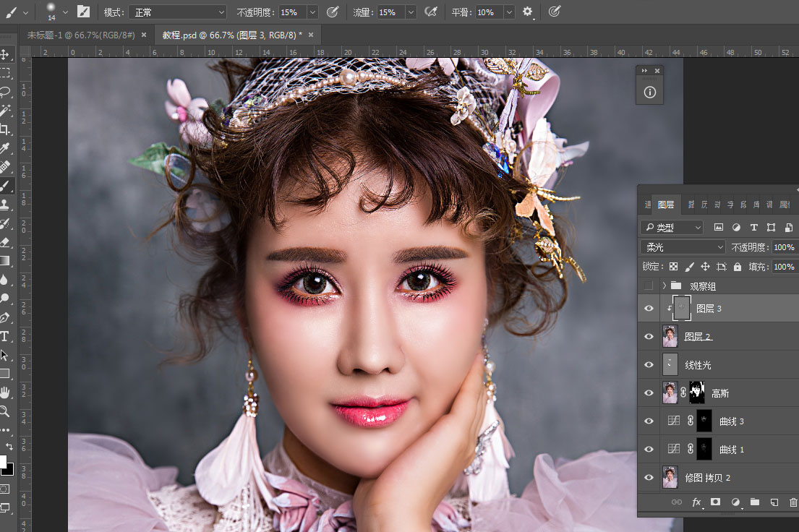Image resolution: width=799 pixels, height=532 pixels.
Task: Select the Horizontal Type tool
Action: coord(5,336)
